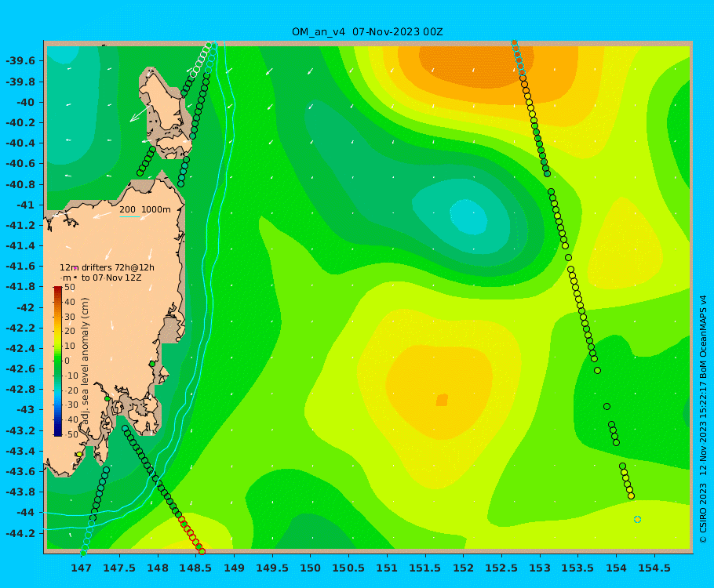
Task: Click longitude axis label 147
Action: (81, 568)
